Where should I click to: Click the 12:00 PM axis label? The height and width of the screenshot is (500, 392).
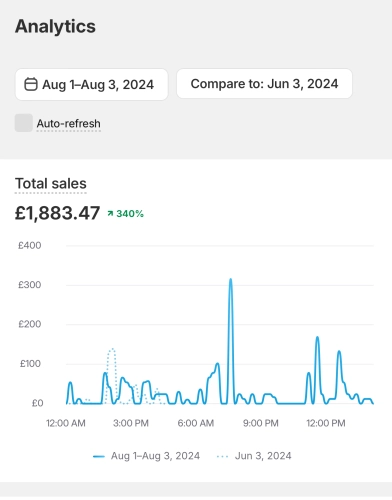326,423
